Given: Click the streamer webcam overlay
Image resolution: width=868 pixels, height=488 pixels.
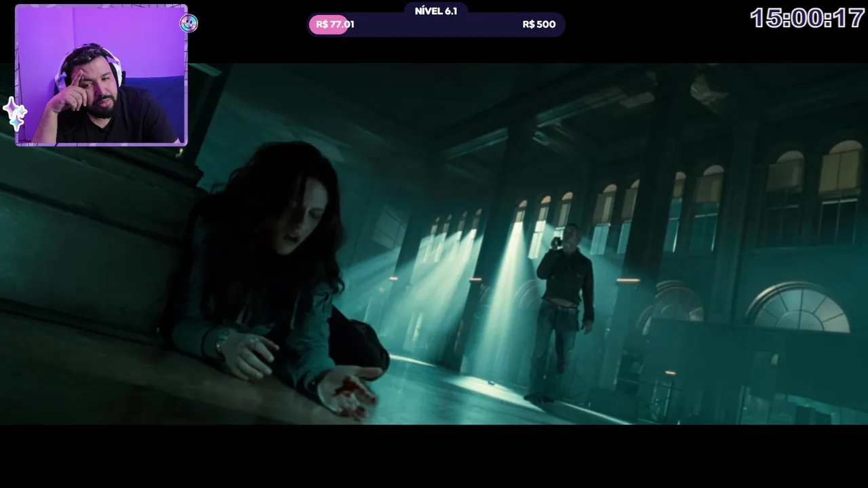Looking at the screenshot, I should (x=101, y=75).
